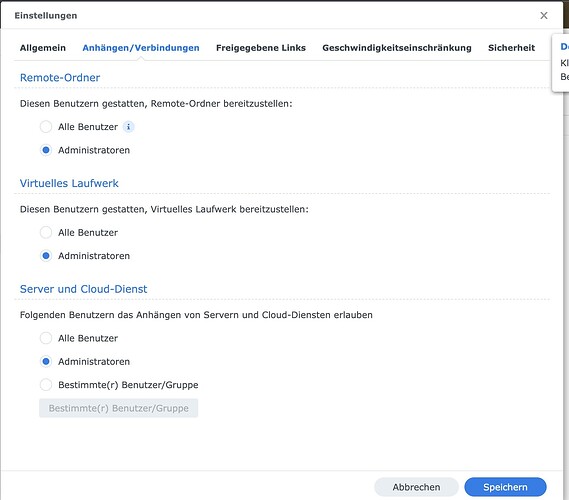Close the Einstellungen dialog with X
The image size is (569, 500).
pyautogui.click(x=544, y=16)
